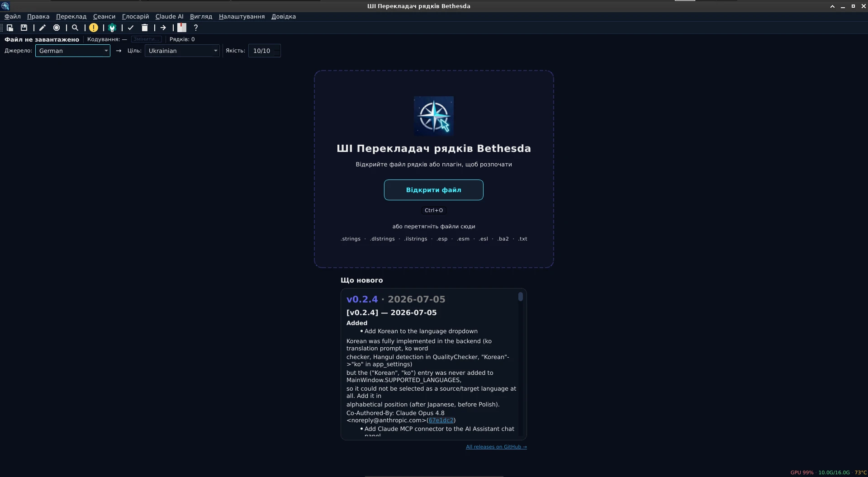Screen dimensions: 868x477
Task: Follow the All releases on GitHub link
Action: [x=496, y=447]
